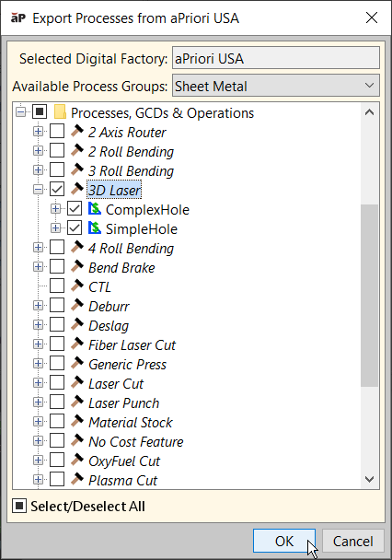This screenshot has height=560, width=392.
Task: Check the Deburr process checkbox
Action: (x=57, y=306)
